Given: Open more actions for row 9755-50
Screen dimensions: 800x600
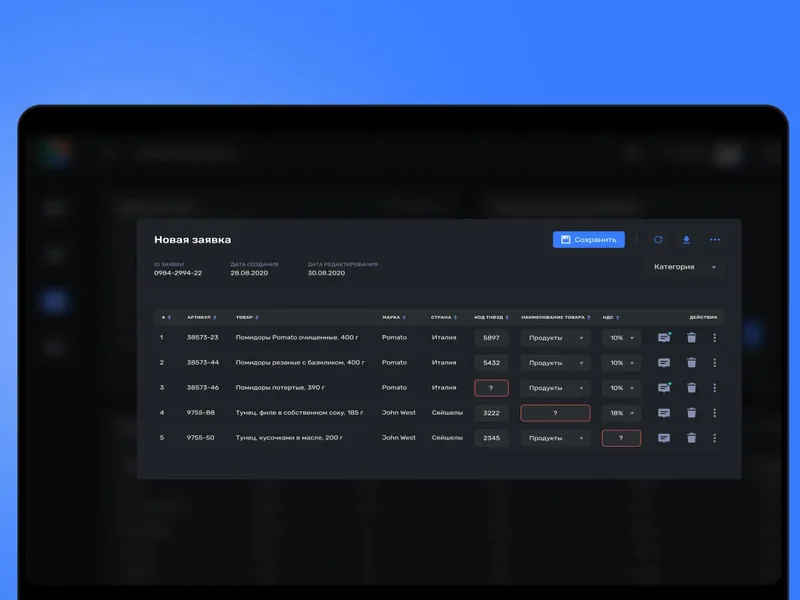Looking at the screenshot, I should point(714,438).
